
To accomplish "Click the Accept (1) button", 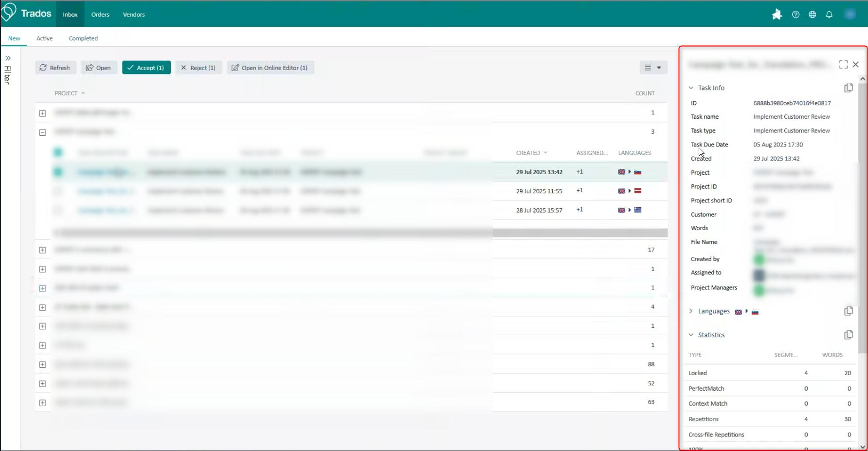I will click(x=146, y=68).
